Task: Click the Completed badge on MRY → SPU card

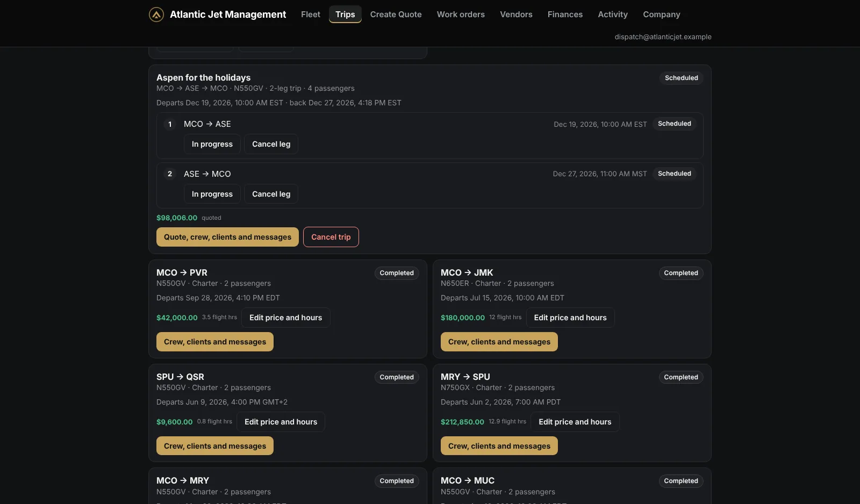Action: click(x=681, y=377)
